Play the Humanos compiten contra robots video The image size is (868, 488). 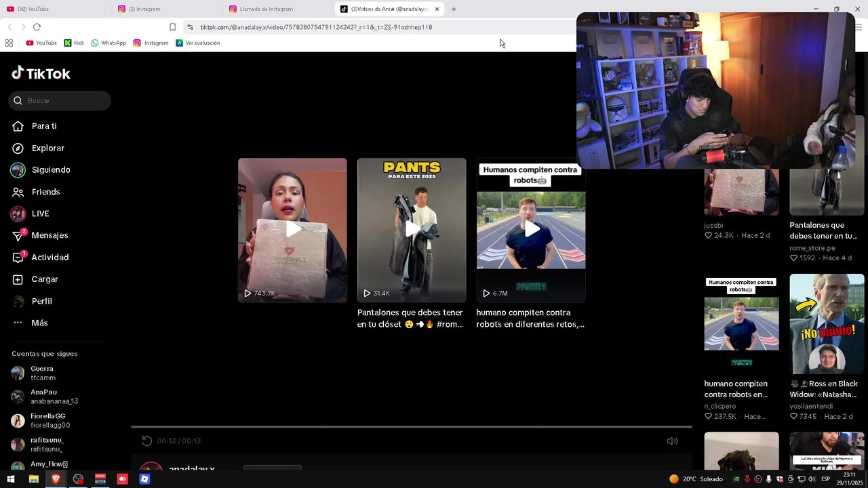(x=531, y=230)
